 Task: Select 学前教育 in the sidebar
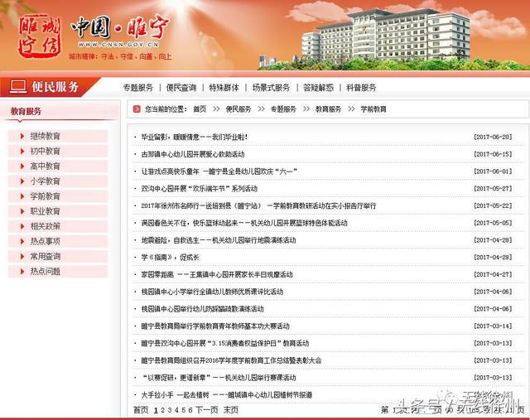(x=46, y=196)
